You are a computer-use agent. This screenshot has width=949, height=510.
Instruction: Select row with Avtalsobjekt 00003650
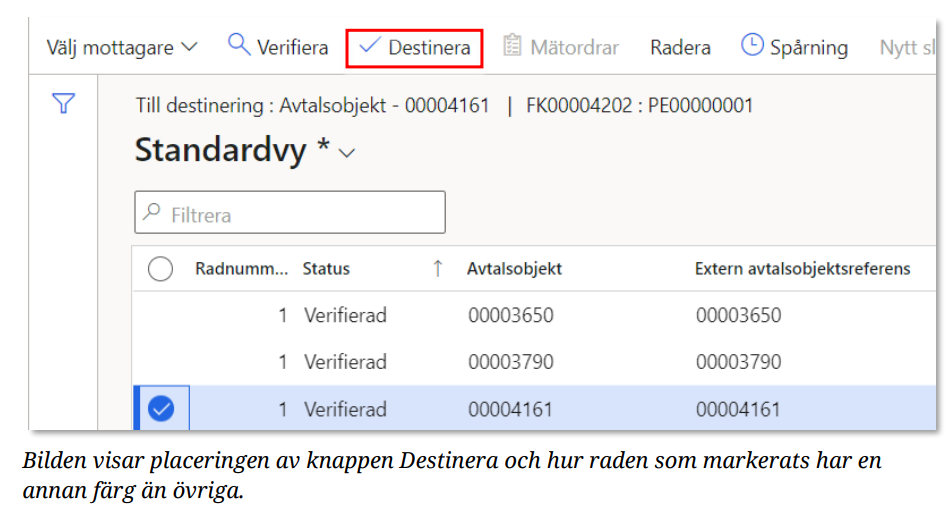point(510,315)
